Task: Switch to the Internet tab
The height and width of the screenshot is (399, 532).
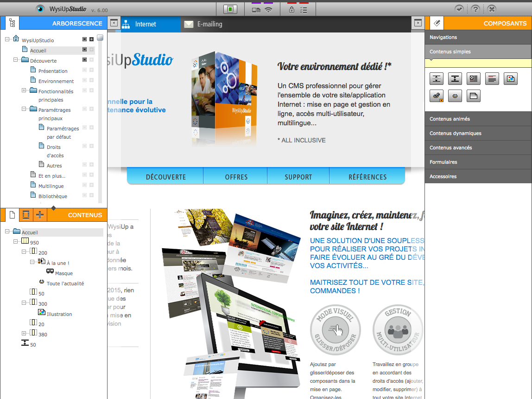Action: (x=150, y=24)
